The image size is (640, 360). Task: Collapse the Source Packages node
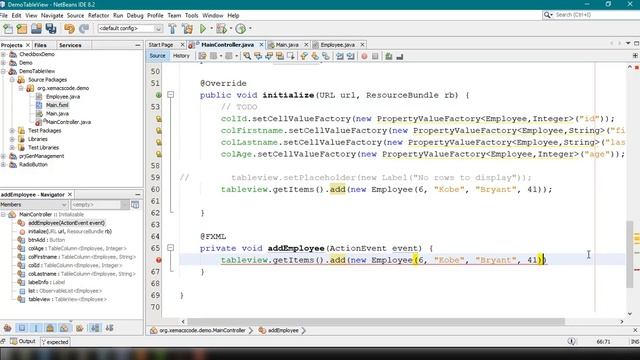pos(12,80)
